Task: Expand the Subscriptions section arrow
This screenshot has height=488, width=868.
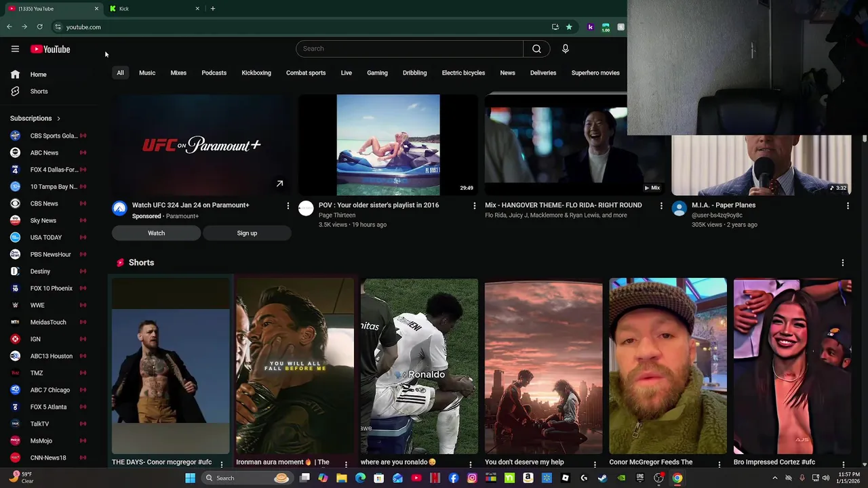Action: [58, 119]
